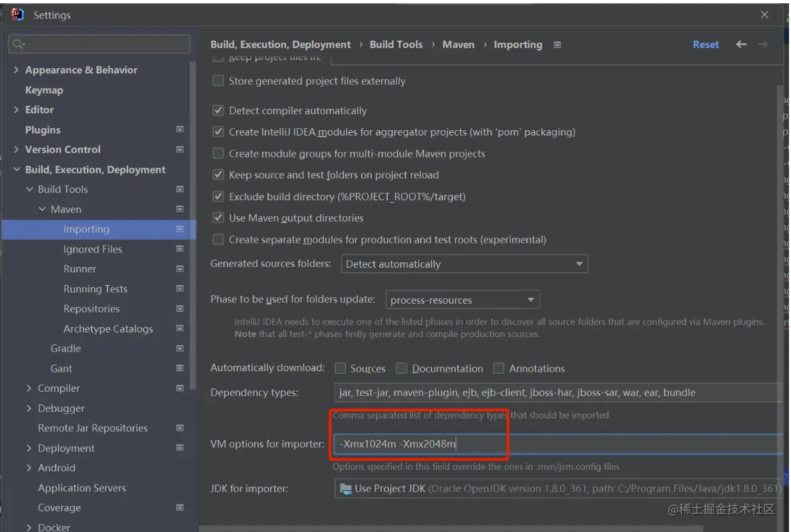791x532 pixels.
Task: Expand Appearance & Behavior section
Action: 16,69
